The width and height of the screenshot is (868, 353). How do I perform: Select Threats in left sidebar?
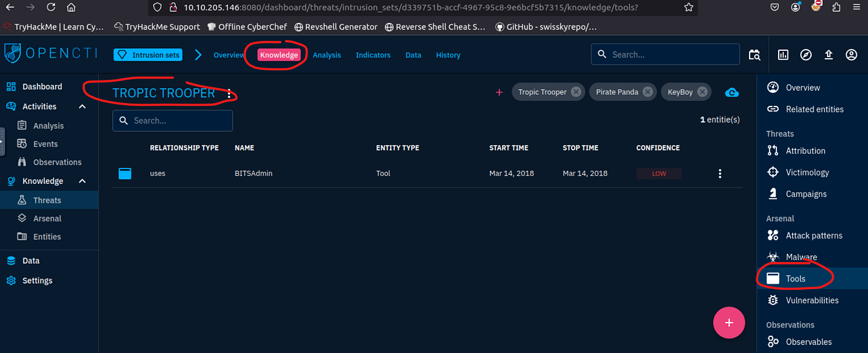click(x=49, y=200)
